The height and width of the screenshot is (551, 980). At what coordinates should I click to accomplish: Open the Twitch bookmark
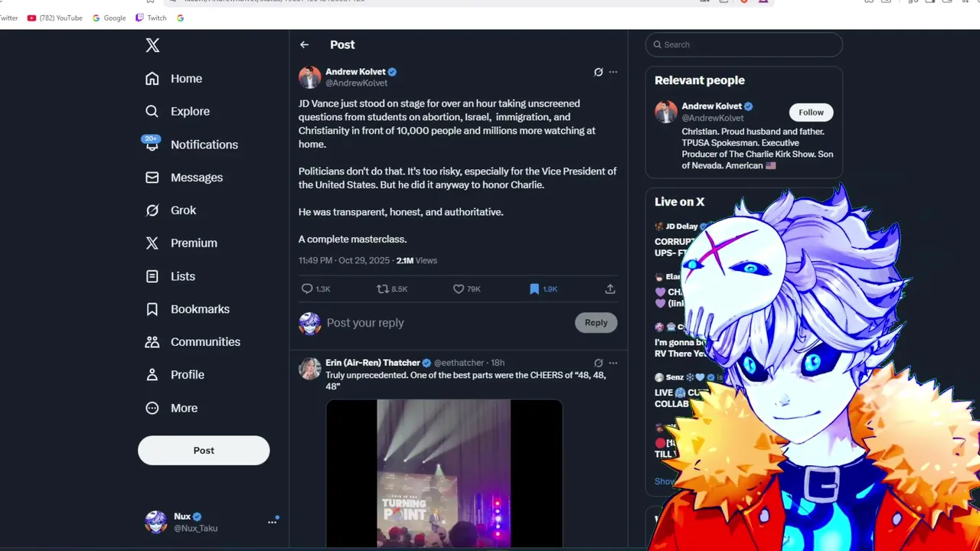click(151, 18)
